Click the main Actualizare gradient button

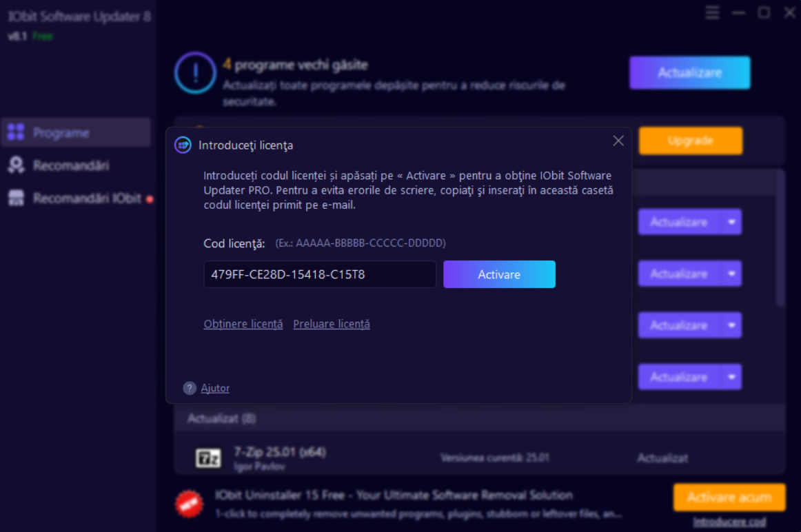pos(689,72)
